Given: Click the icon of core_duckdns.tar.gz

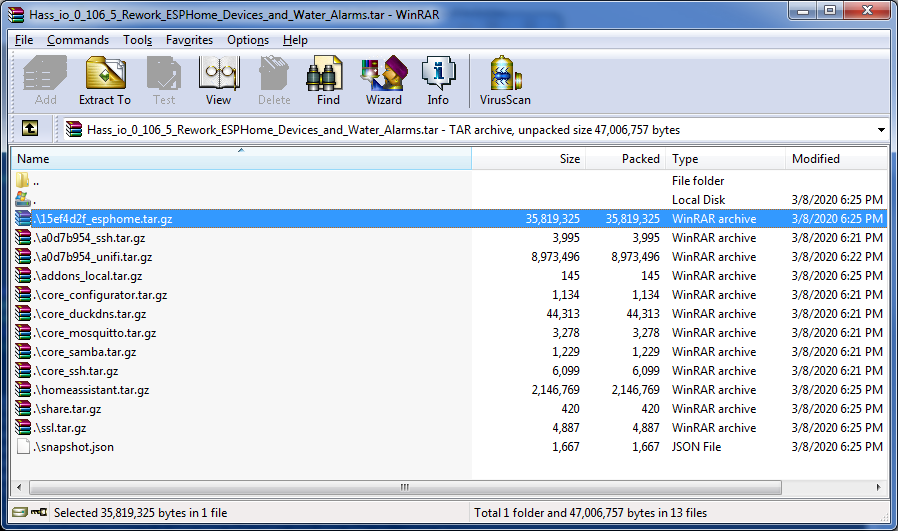Looking at the screenshot, I should pyautogui.click(x=23, y=313).
